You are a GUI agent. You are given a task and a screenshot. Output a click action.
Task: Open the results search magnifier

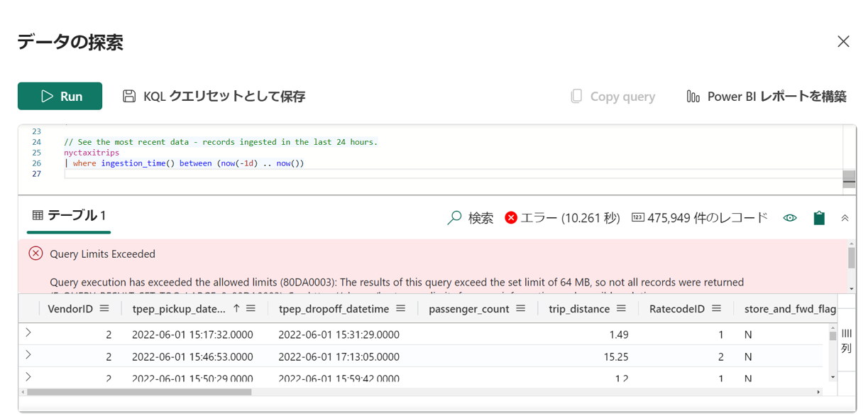pyautogui.click(x=454, y=218)
